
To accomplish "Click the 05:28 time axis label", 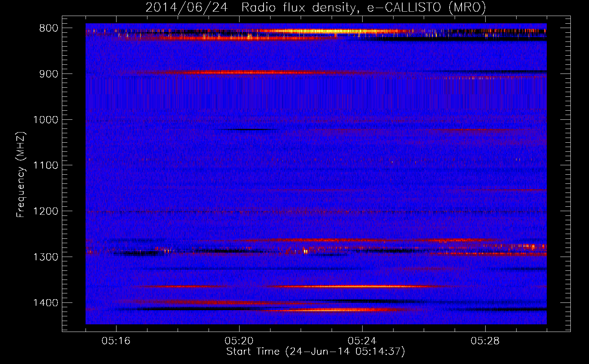I will click(485, 341).
